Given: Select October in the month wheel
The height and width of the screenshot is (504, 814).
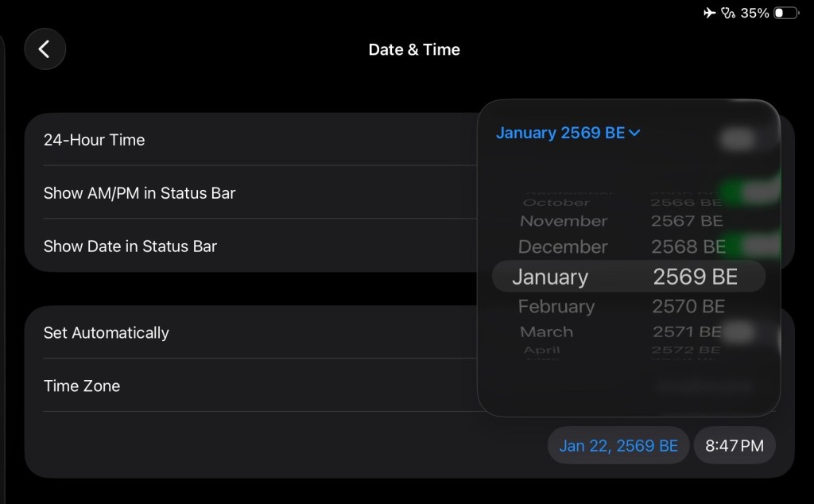Looking at the screenshot, I should [556, 202].
